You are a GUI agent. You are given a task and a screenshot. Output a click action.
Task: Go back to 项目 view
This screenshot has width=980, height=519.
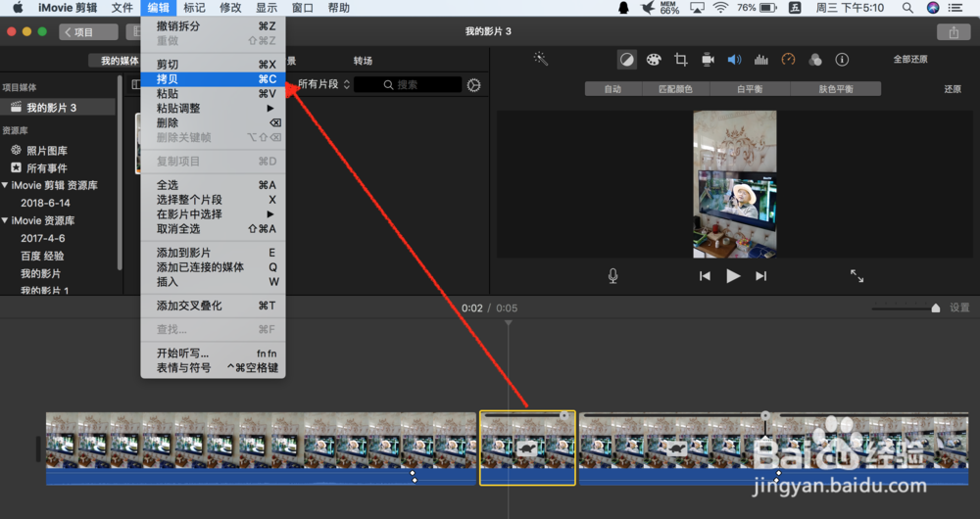(x=89, y=32)
